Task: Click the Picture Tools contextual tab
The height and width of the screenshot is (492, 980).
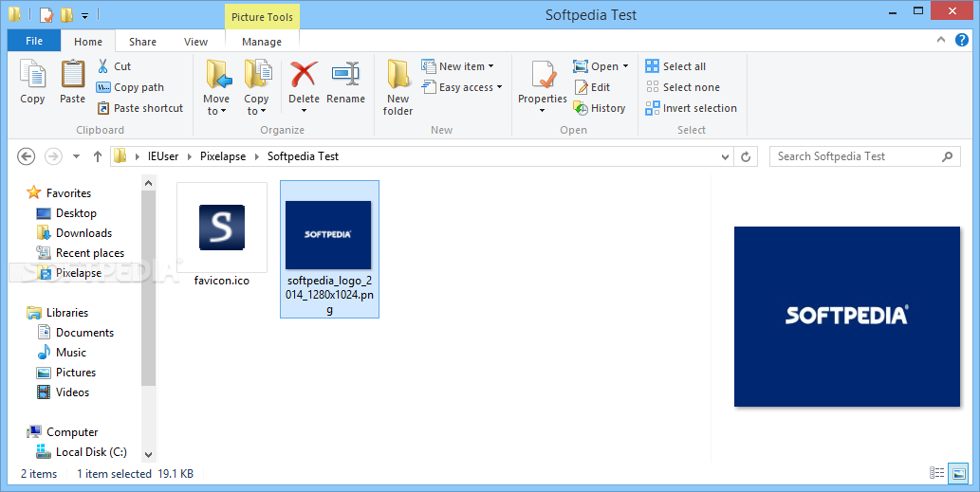Action: coord(262,17)
